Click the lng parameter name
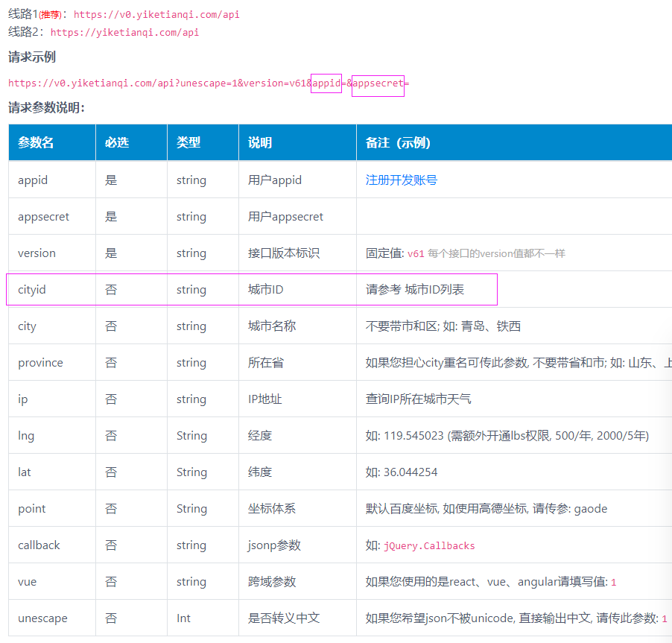 tap(25, 435)
